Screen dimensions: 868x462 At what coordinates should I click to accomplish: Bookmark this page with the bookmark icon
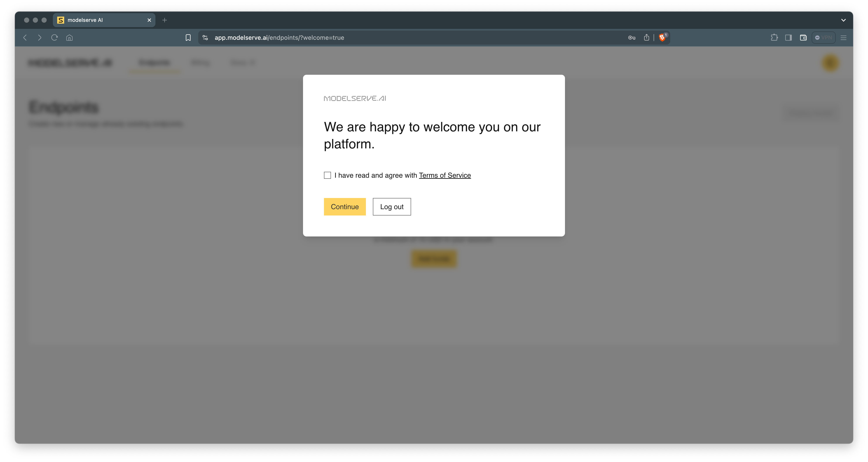188,37
